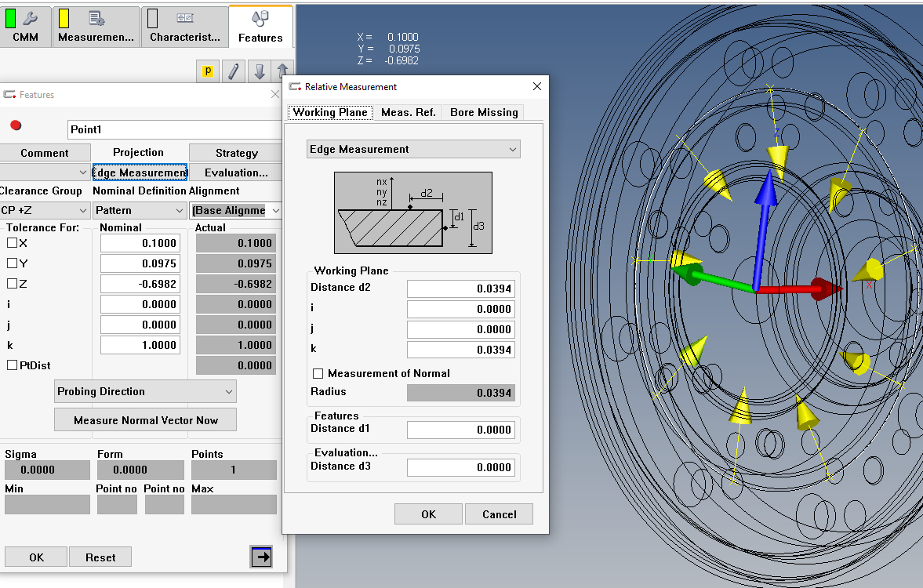Click Cancel in Relative Measurement dialog
The width and height of the screenshot is (923, 588).
[499, 514]
